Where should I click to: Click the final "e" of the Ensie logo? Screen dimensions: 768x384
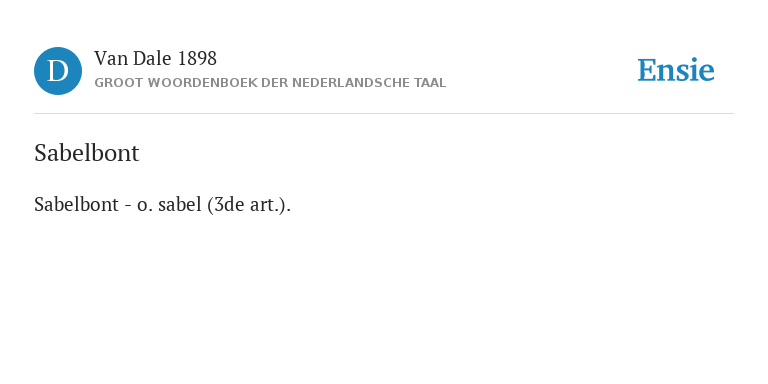tap(706, 73)
